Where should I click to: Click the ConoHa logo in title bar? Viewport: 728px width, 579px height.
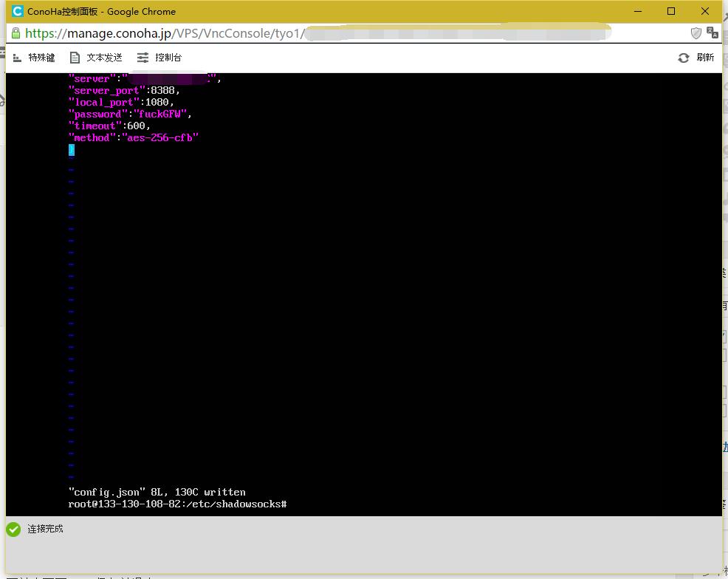(18, 11)
